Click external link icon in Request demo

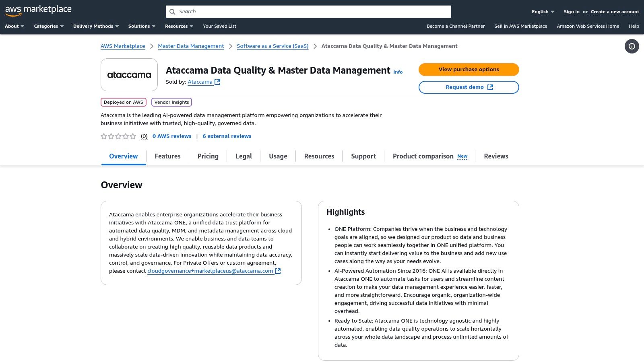490,87
